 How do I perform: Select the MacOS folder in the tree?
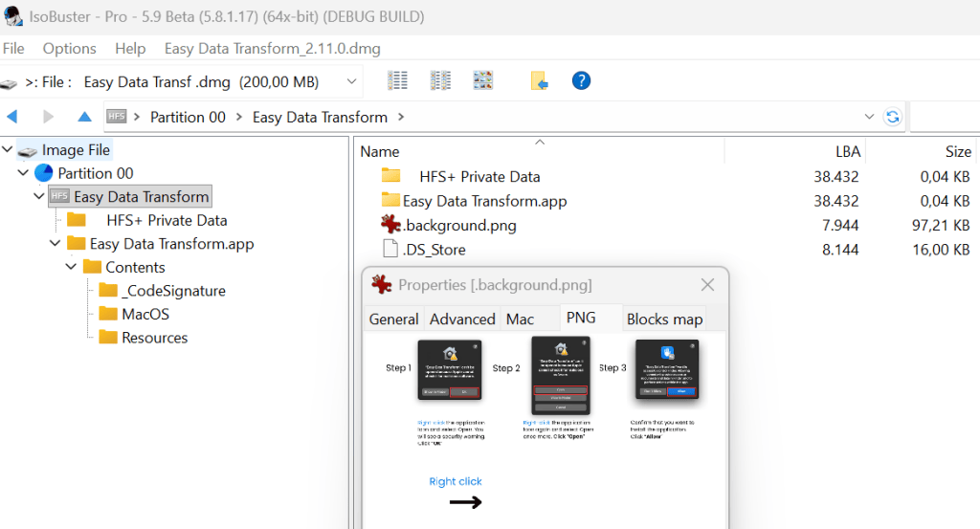[x=145, y=314]
